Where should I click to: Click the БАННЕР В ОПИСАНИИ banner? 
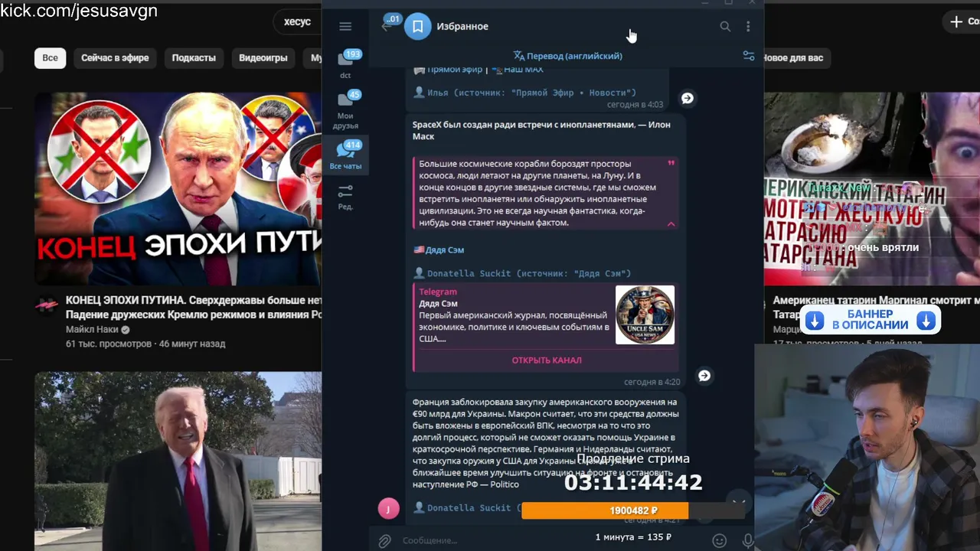(871, 320)
